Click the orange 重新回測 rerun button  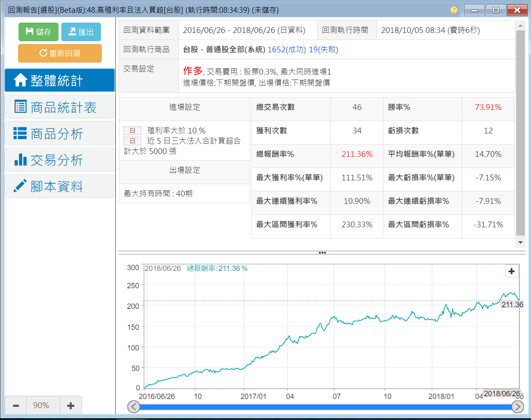(60, 54)
